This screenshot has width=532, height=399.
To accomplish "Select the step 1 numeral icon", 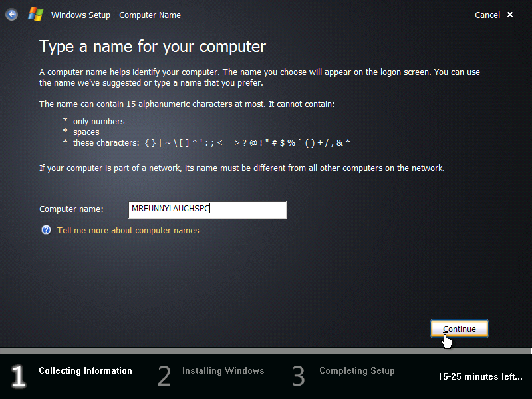I will 18,376.
